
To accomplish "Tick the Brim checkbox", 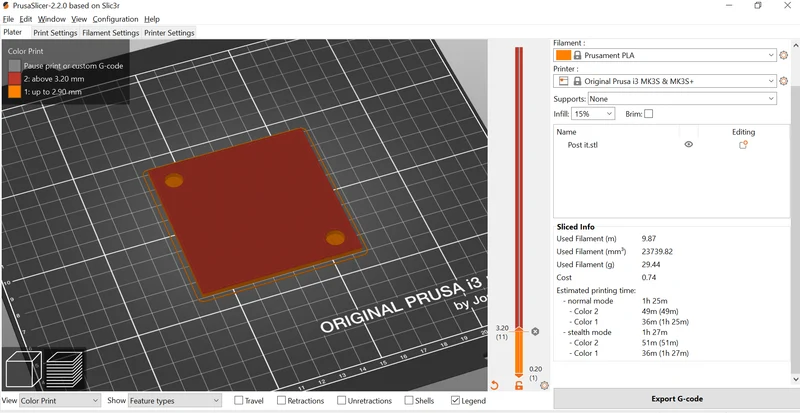I will 648,114.
